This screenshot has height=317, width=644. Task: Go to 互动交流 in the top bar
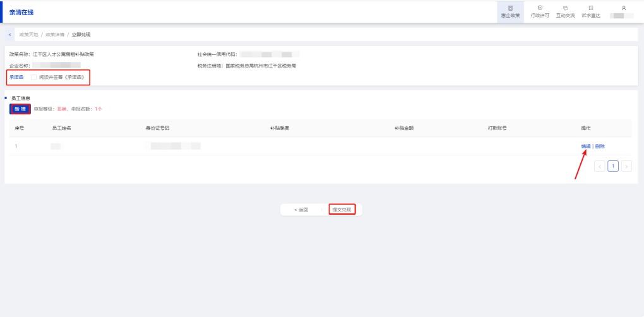point(565,11)
